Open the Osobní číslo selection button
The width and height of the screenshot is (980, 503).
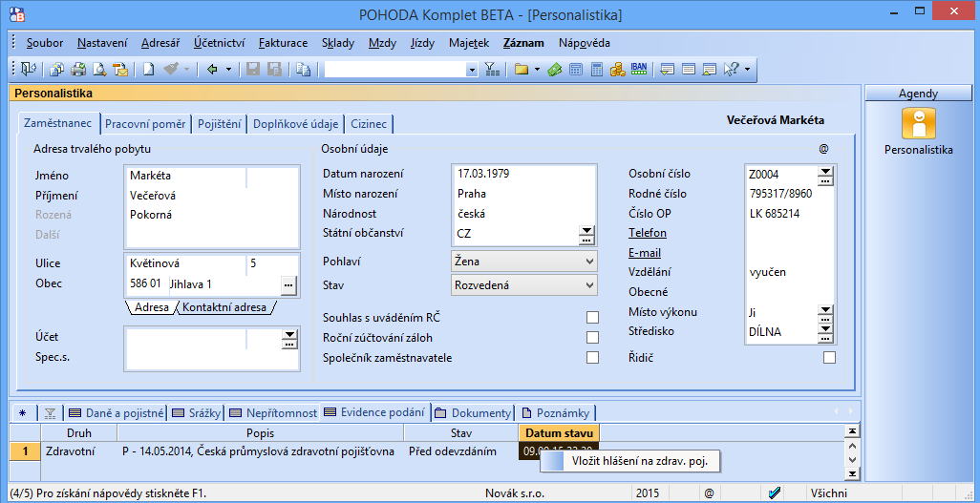pos(825,175)
